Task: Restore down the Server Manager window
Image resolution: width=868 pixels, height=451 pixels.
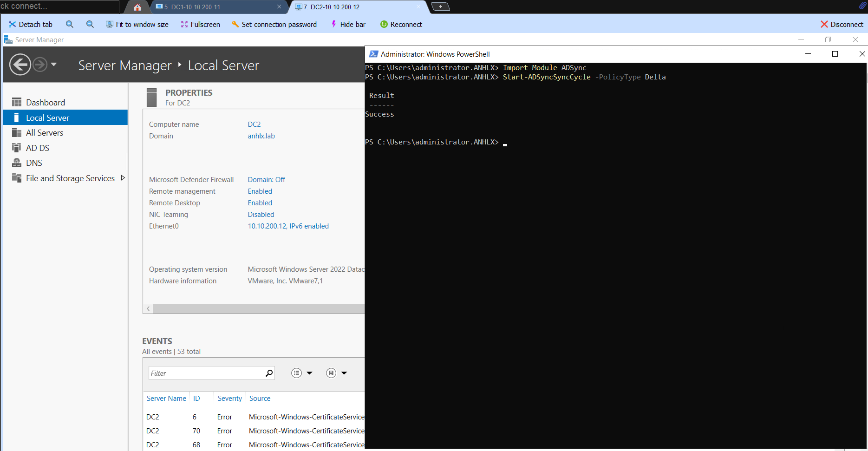Action: (828, 39)
